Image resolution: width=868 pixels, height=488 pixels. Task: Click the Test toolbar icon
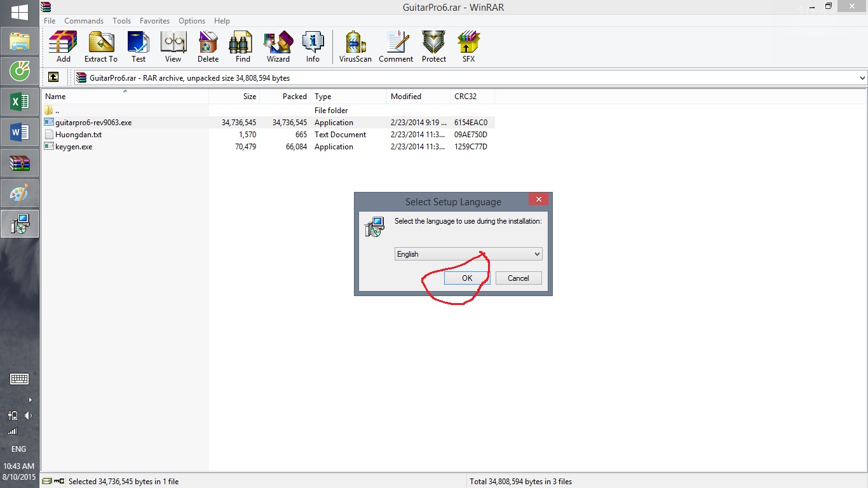[x=139, y=47]
